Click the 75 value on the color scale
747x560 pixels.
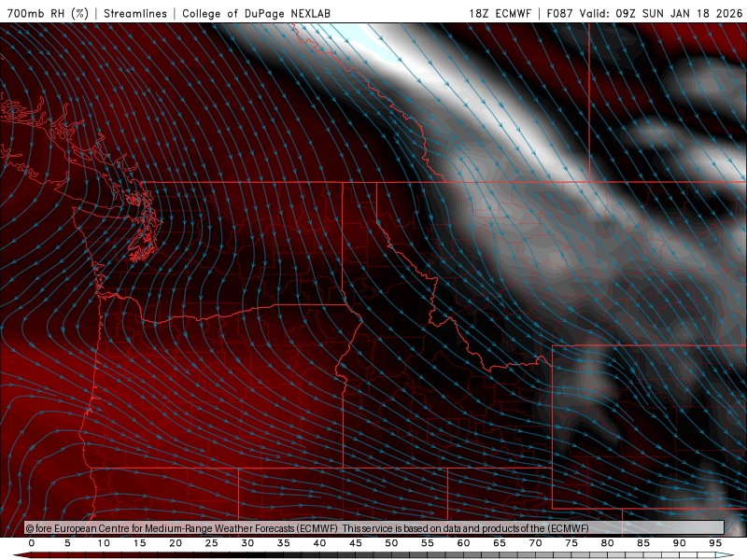(571, 543)
